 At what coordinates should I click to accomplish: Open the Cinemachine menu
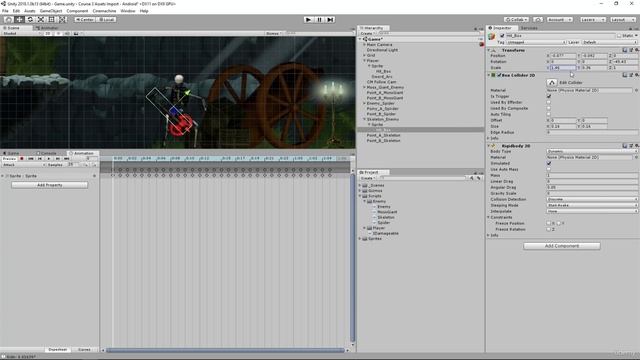click(104, 11)
